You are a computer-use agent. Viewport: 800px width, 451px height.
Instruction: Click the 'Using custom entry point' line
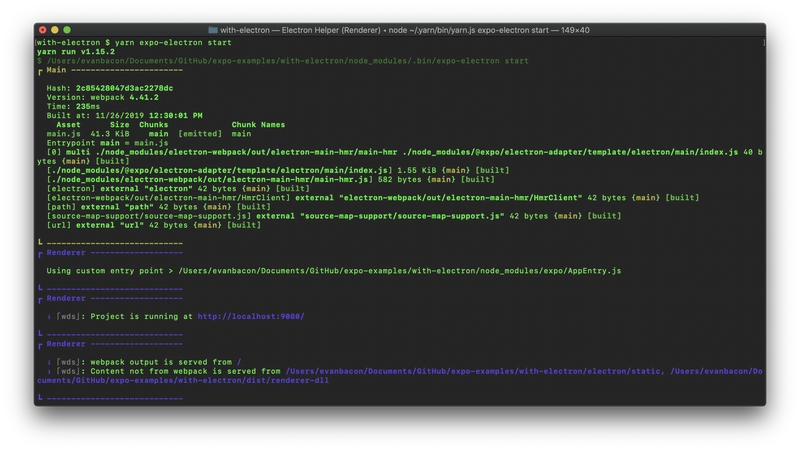(x=334, y=271)
